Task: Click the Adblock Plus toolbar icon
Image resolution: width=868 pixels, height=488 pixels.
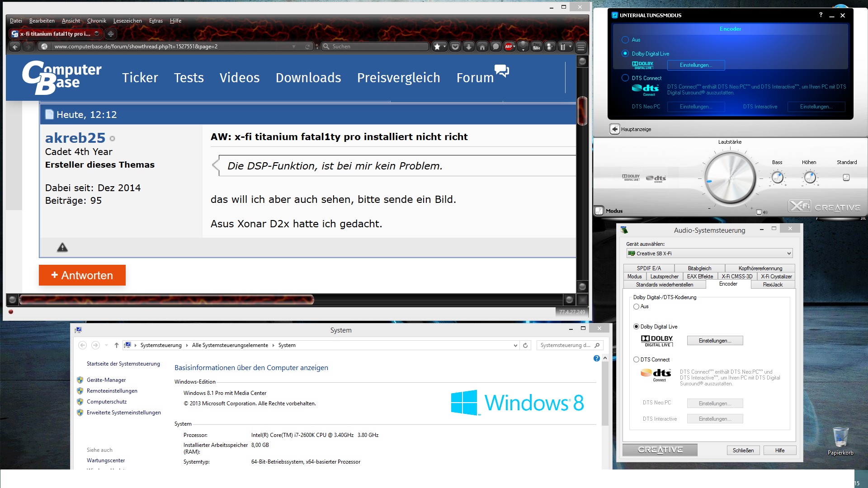Action: 509,47
